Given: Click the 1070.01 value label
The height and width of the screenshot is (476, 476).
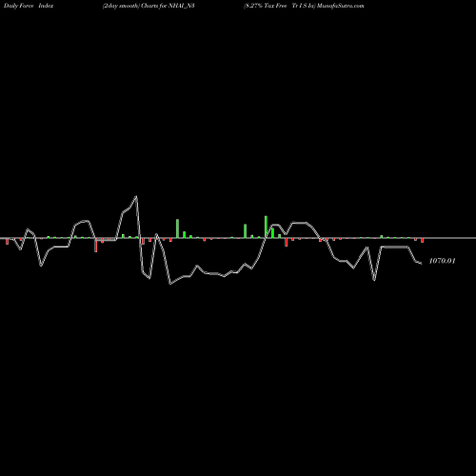Looking at the screenshot, I should pyautogui.click(x=442, y=261).
